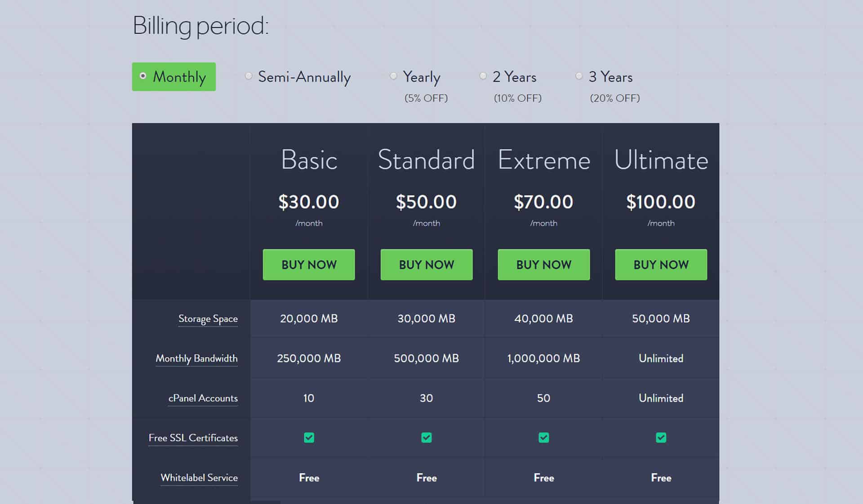Click the 20,000 MB storage value
Screen dimensions: 863x504
(309, 318)
